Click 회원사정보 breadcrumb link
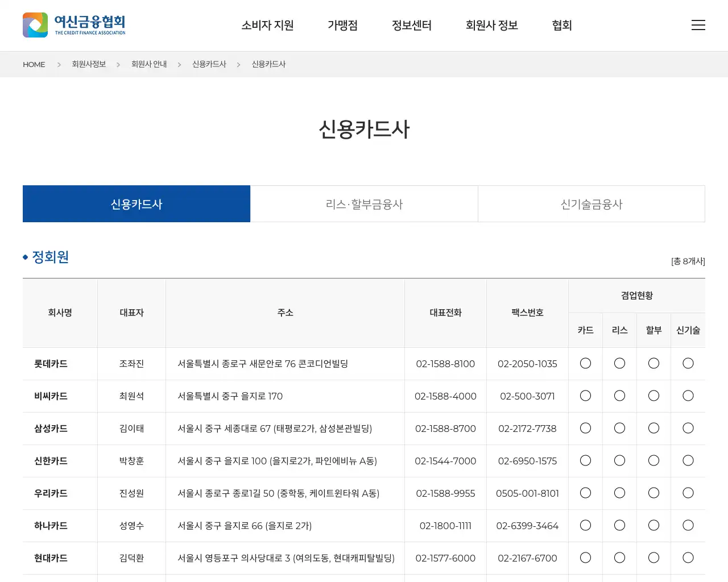The image size is (728, 582). tap(89, 64)
